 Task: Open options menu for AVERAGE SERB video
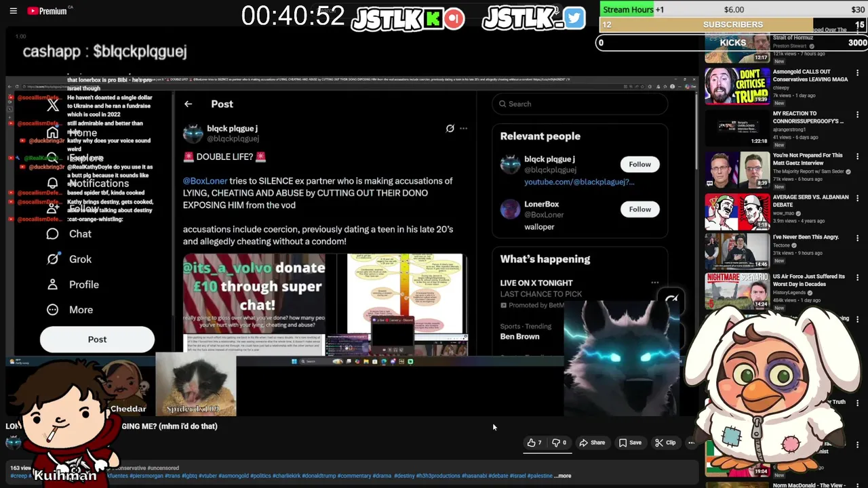pyautogui.click(x=858, y=198)
